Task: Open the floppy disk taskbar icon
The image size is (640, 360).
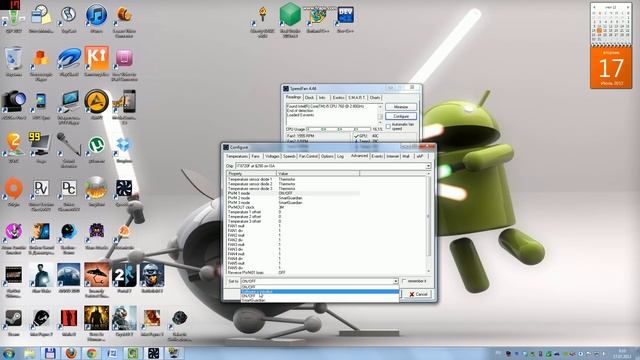Action: point(50,353)
